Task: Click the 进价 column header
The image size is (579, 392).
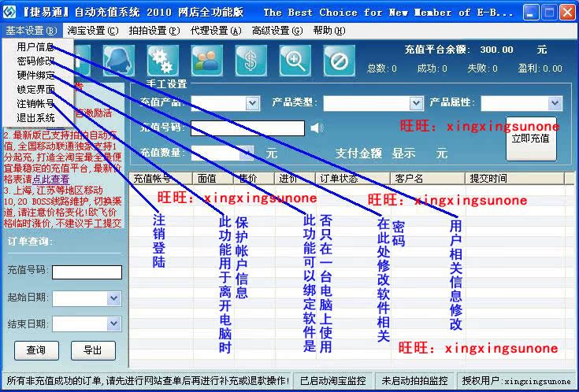Action: tap(295, 179)
